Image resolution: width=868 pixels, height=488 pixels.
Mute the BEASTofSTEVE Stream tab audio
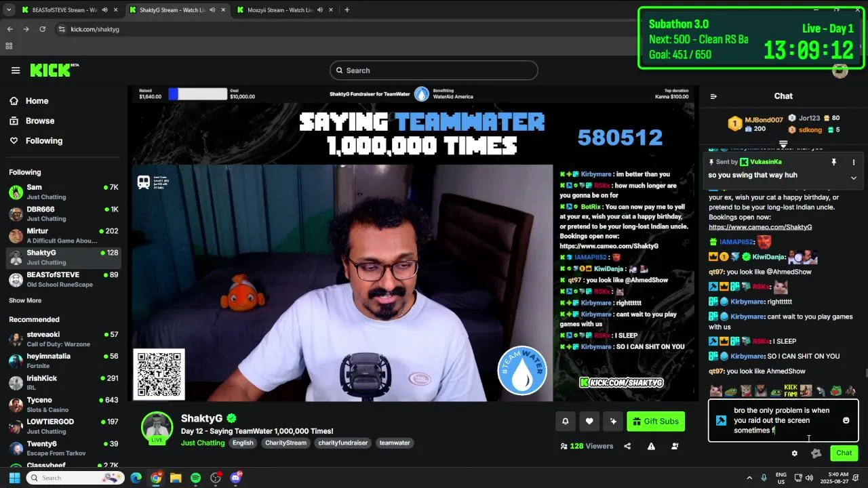[104, 10]
